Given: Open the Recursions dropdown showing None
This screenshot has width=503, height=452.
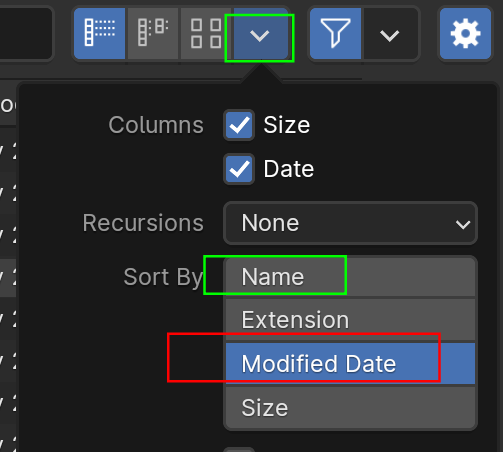Looking at the screenshot, I should 350,223.
